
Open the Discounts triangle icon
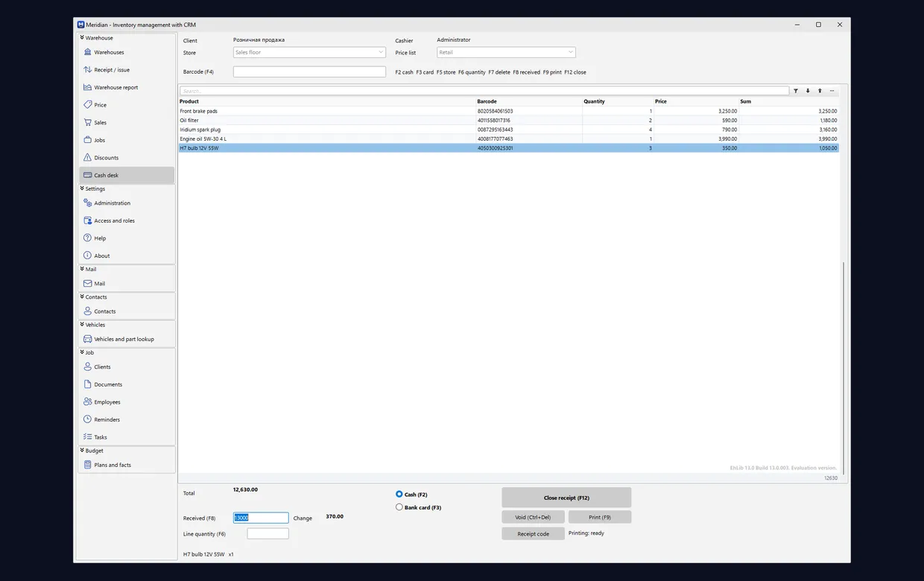[88, 157]
